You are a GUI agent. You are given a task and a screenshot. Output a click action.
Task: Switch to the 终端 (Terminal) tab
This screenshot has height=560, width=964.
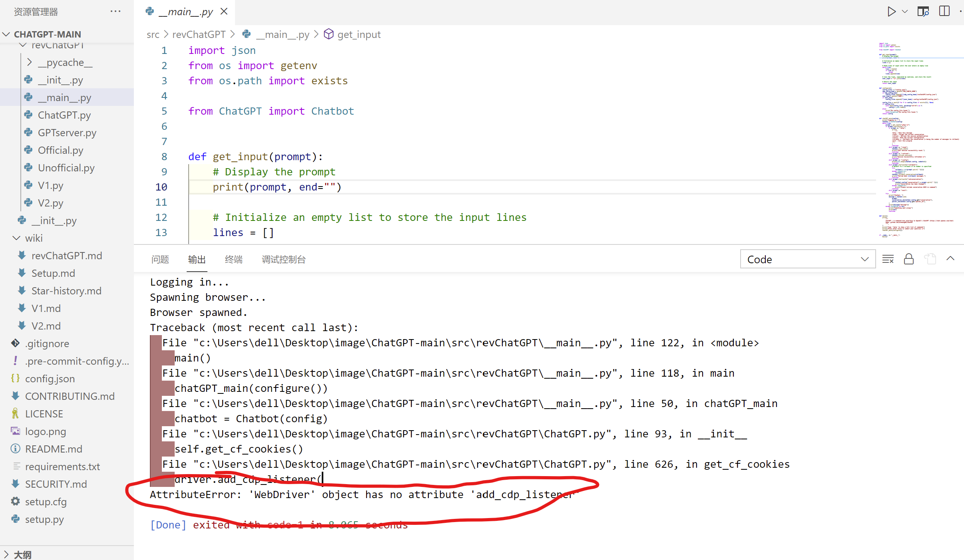(x=234, y=259)
